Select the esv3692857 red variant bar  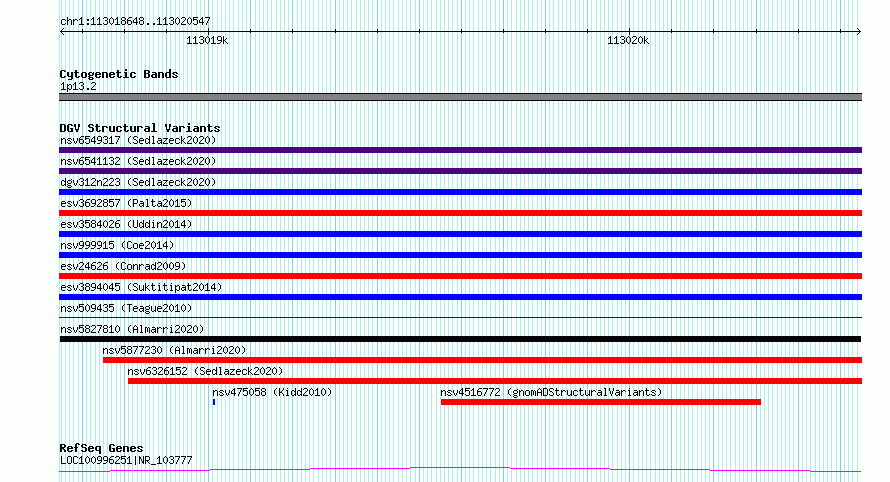pyautogui.click(x=460, y=213)
